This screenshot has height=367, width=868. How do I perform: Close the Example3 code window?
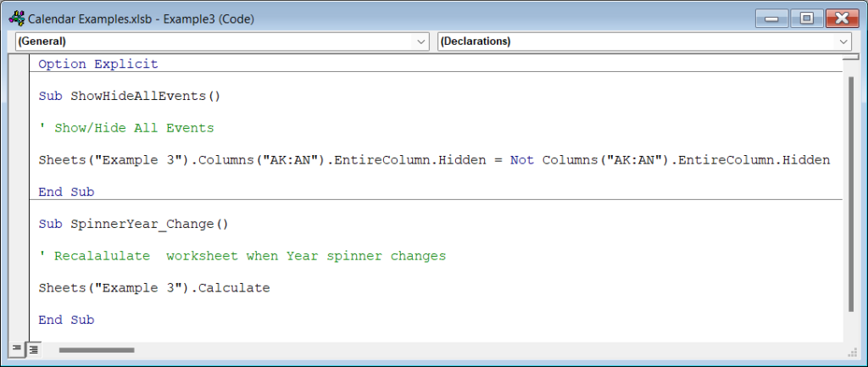point(839,17)
